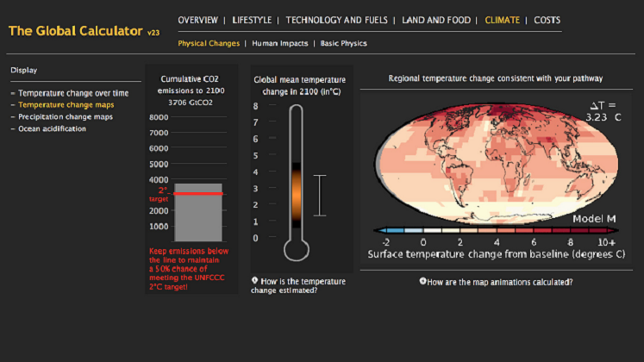Image resolution: width=644 pixels, height=362 pixels.
Task: Click the red 2° target line
Action: pos(198,194)
